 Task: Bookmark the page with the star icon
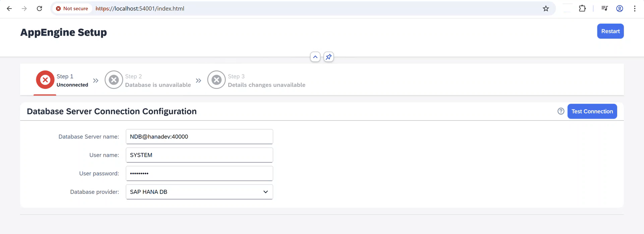coord(546,8)
